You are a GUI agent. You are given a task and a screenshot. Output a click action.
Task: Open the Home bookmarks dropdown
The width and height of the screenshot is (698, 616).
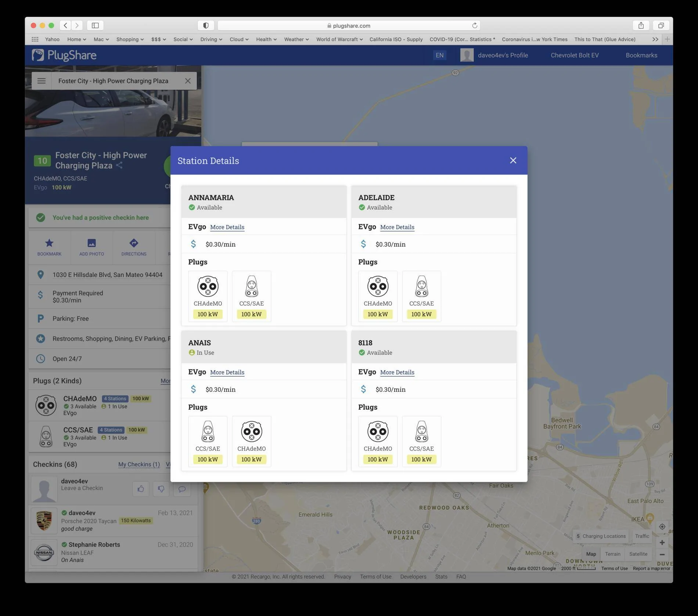76,39
